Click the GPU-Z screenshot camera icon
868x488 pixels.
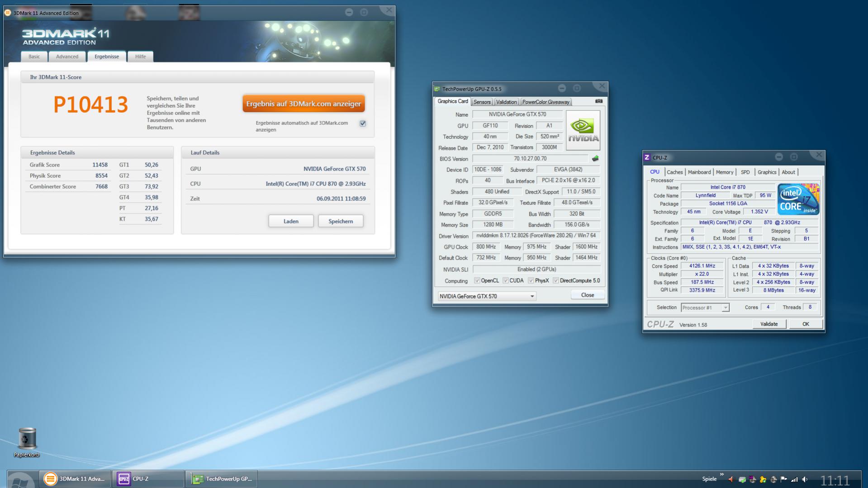[599, 101]
